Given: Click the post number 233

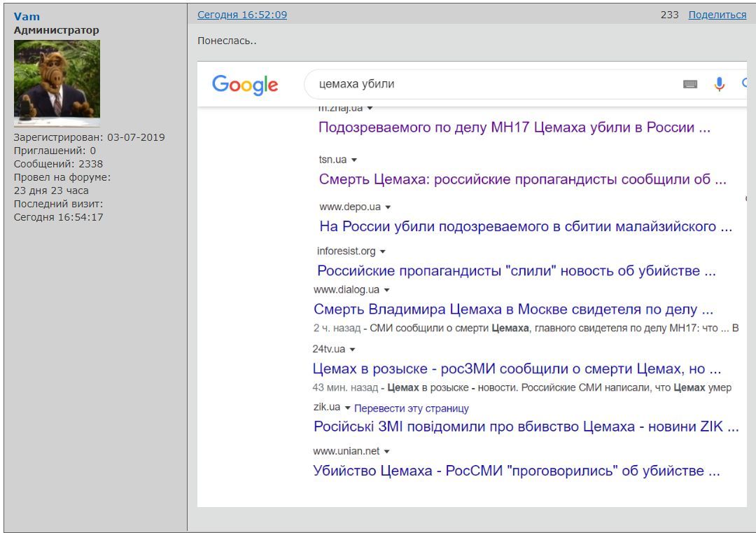Looking at the screenshot, I should coord(669,15).
